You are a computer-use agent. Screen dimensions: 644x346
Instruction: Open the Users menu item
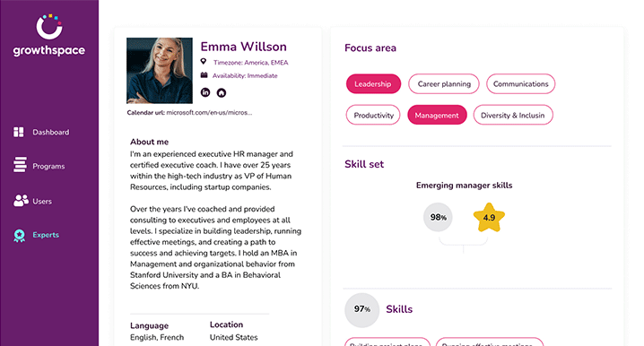pos(42,201)
